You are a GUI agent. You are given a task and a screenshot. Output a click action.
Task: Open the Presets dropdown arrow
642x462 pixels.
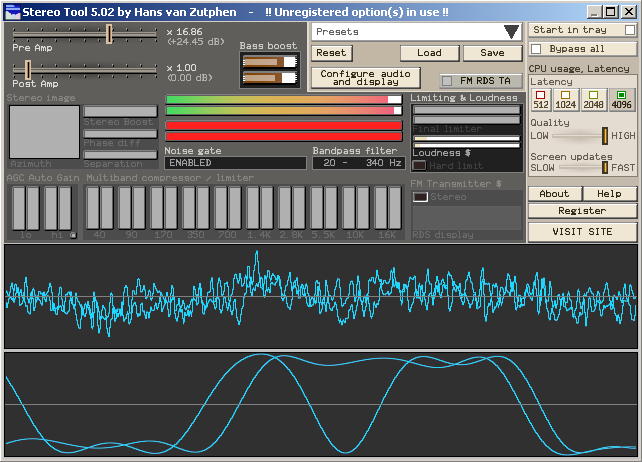tap(511, 32)
